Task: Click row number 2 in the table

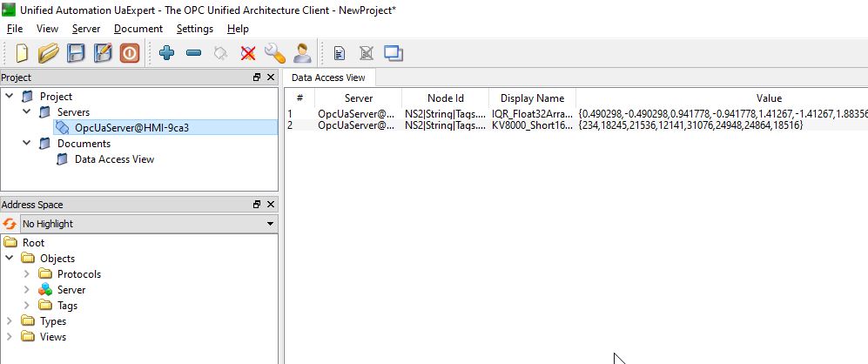Action: pyautogui.click(x=290, y=125)
